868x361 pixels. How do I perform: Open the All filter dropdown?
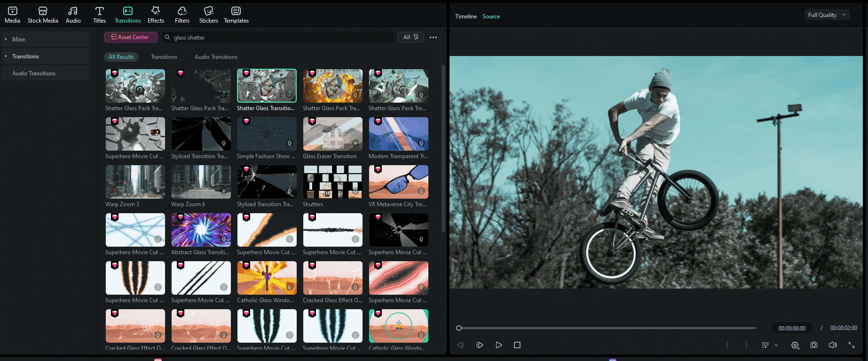[411, 37]
